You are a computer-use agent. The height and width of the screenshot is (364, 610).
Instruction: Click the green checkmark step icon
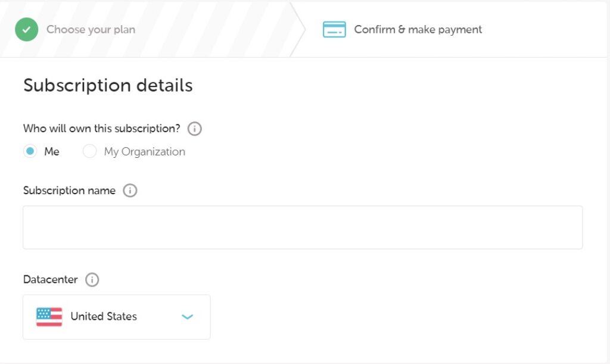click(x=26, y=30)
